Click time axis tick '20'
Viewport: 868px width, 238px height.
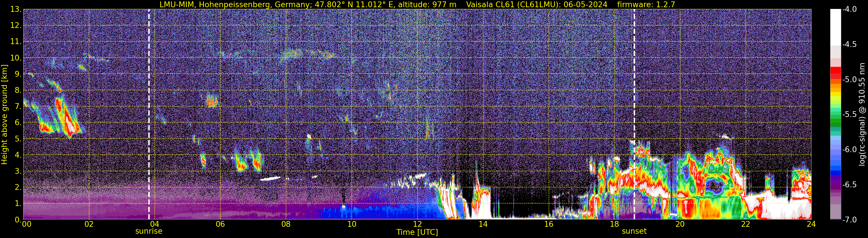tap(680, 224)
